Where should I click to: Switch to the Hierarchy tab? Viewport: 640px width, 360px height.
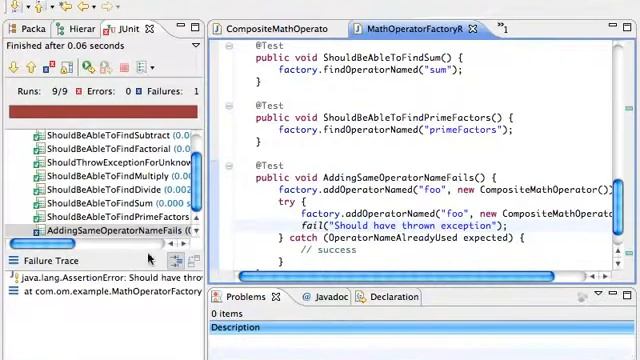pos(76,29)
